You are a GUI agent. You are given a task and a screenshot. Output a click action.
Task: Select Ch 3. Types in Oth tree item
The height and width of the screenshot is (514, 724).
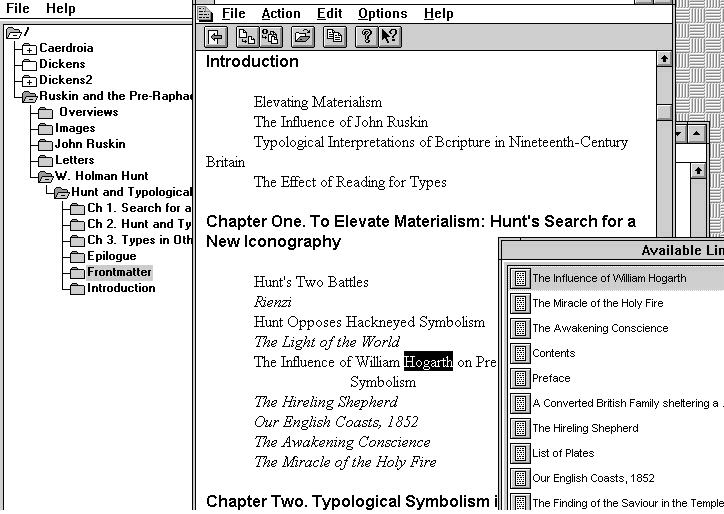139,240
